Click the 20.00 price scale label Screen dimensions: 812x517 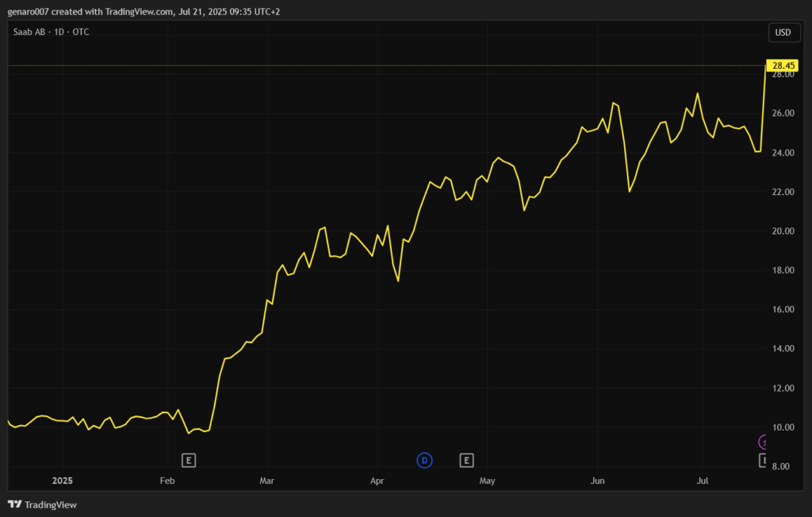783,232
